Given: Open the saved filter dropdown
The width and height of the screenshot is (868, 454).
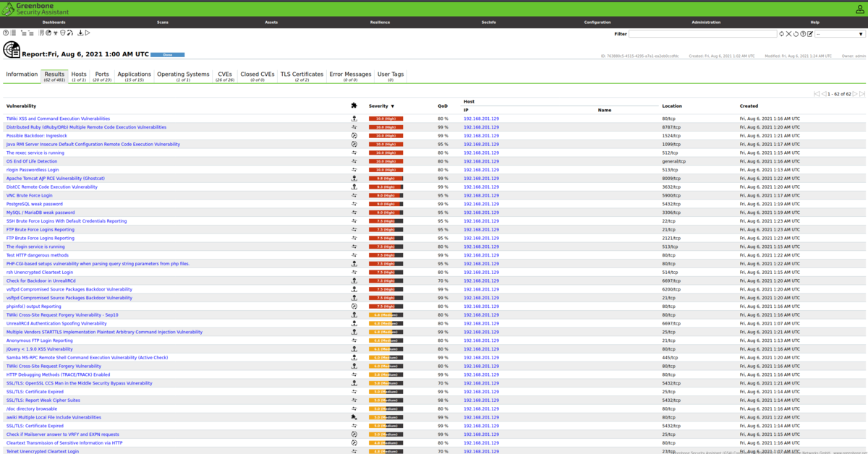Looking at the screenshot, I should click(x=840, y=33).
